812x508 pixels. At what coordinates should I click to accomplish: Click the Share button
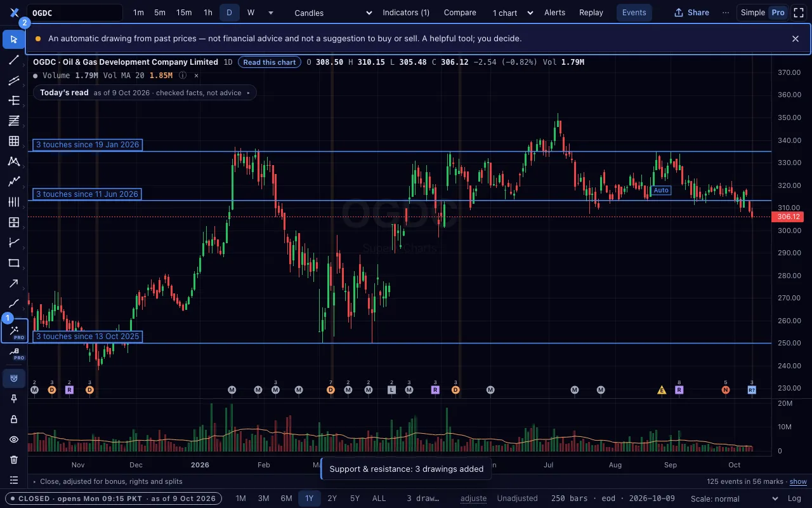[x=691, y=13]
